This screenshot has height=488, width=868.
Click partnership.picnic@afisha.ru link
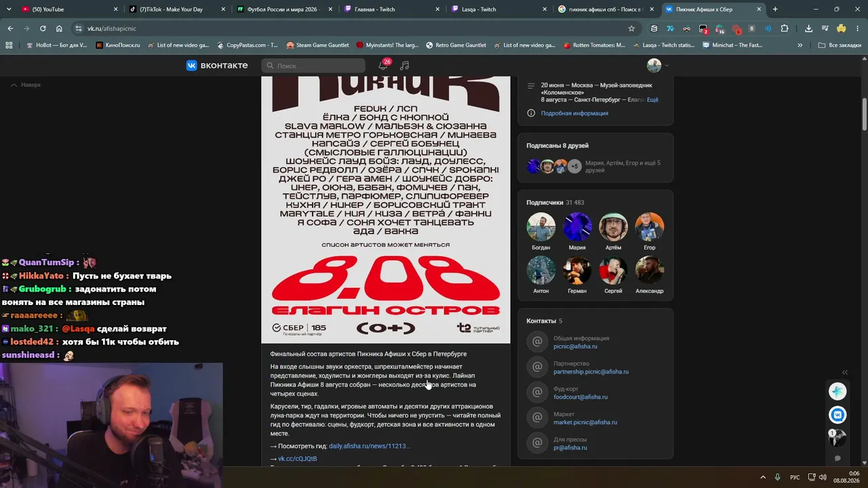tap(591, 372)
